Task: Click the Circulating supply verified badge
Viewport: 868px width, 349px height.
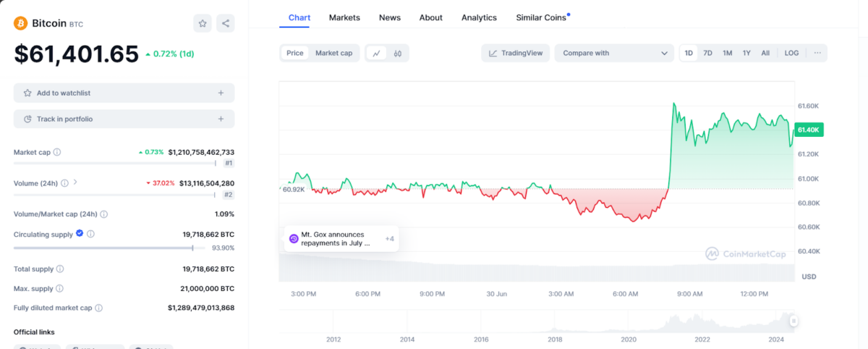Action: [x=80, y=234]
